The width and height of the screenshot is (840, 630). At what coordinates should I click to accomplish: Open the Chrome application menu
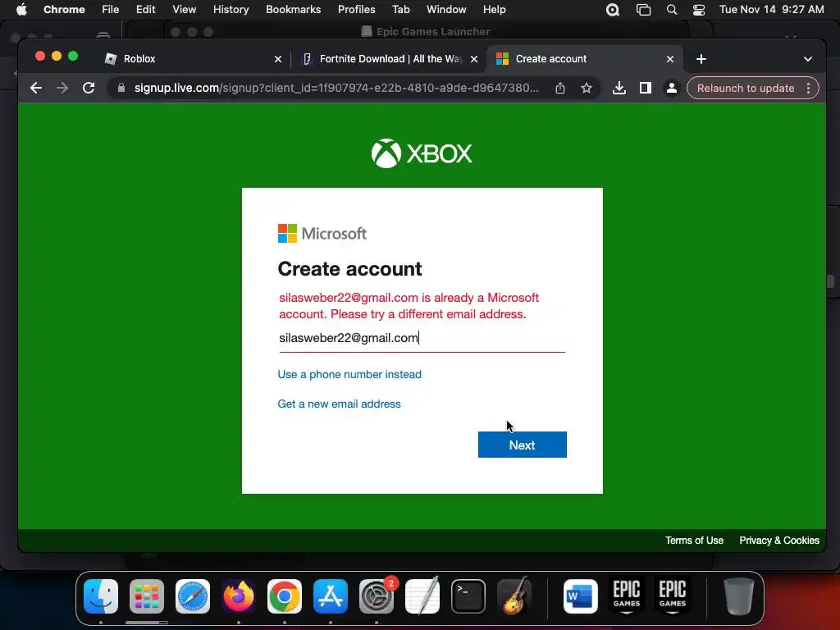[x=64, y=10]
